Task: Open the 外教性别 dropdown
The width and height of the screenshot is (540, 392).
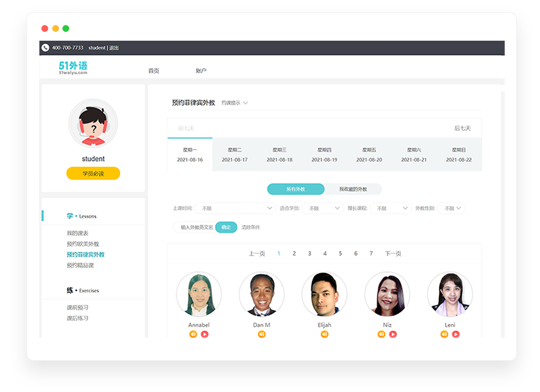Action: coord(452,208)
